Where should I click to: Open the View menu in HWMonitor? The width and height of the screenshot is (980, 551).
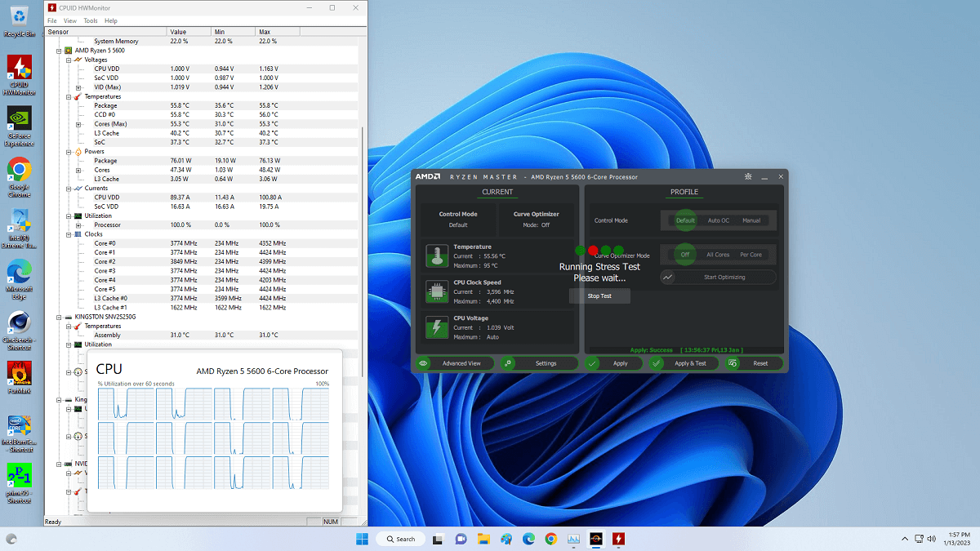click(x=70, y=20)
